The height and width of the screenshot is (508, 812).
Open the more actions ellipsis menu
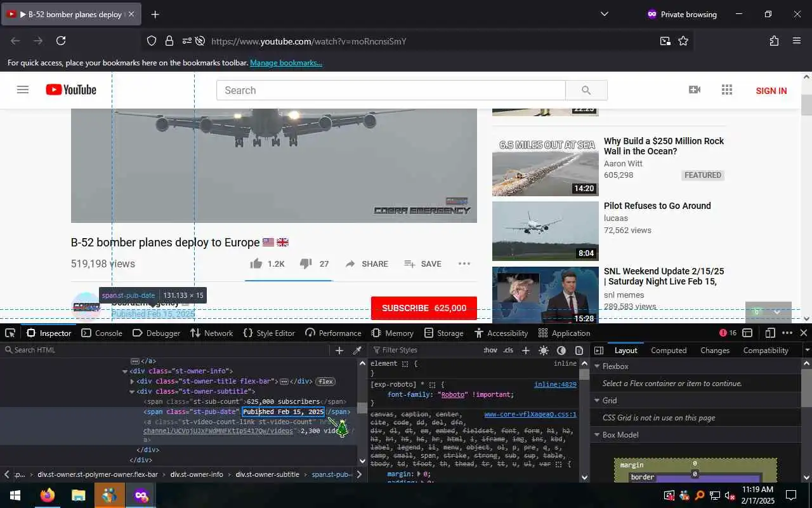click(464, 264)
